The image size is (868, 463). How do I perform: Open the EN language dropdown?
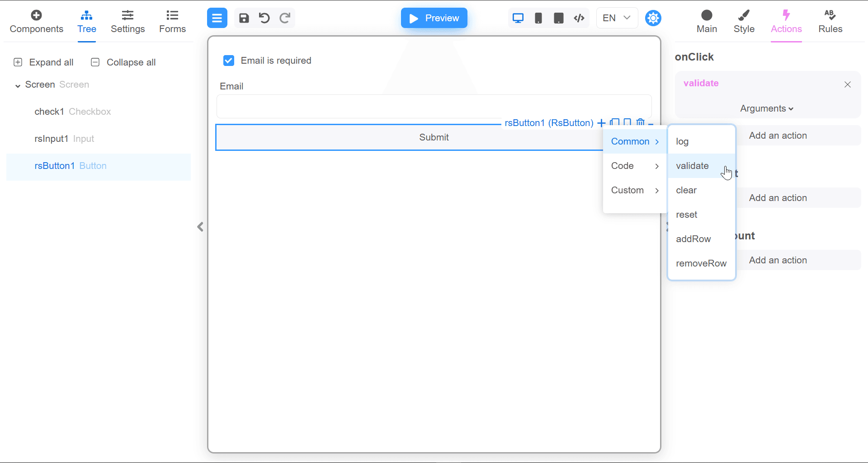pos(617,18)
